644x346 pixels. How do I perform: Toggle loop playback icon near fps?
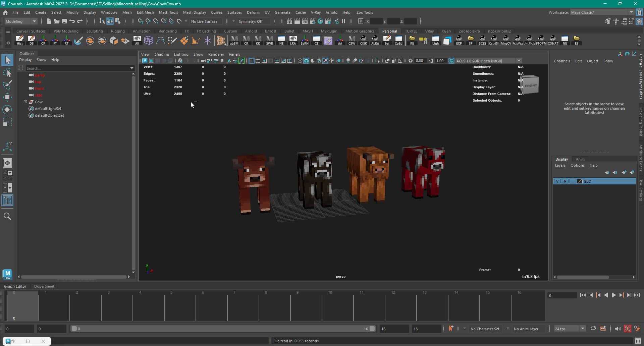(593, 329)
